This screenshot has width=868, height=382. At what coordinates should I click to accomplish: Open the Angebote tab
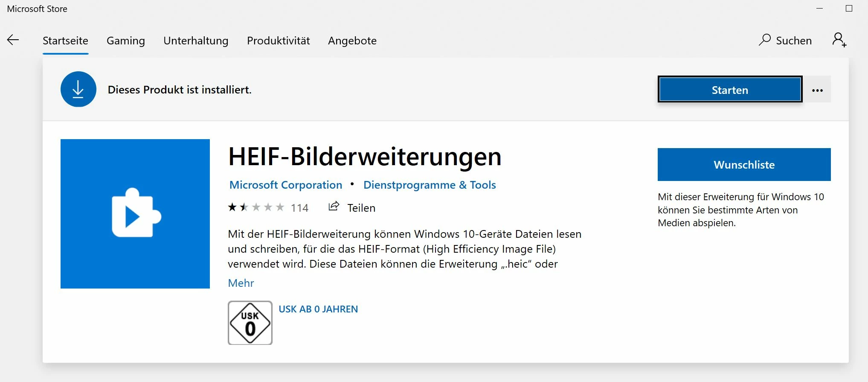(352, 41)
